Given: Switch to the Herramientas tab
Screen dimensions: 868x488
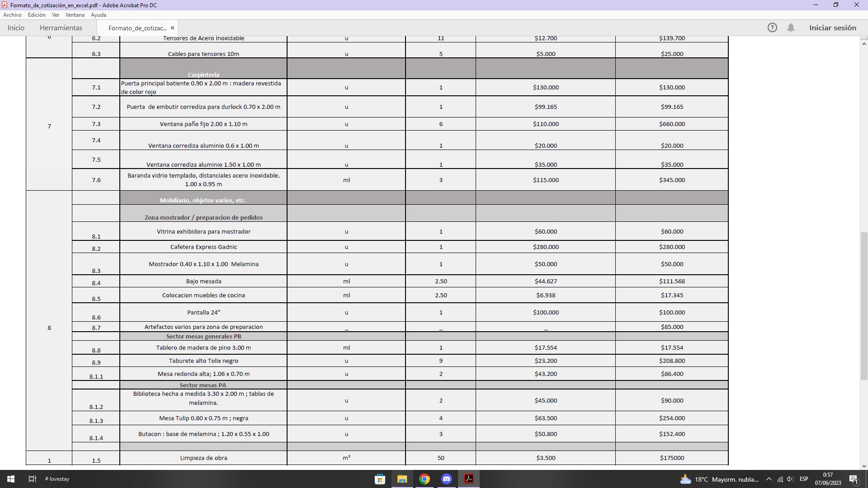Looking at the screenshot, I should [61, 28].
